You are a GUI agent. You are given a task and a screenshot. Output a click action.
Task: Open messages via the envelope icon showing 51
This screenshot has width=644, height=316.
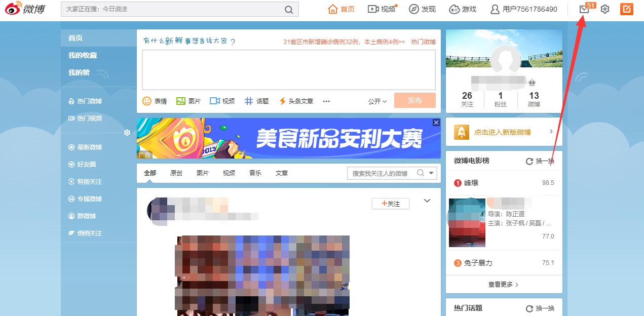(584, 9)
